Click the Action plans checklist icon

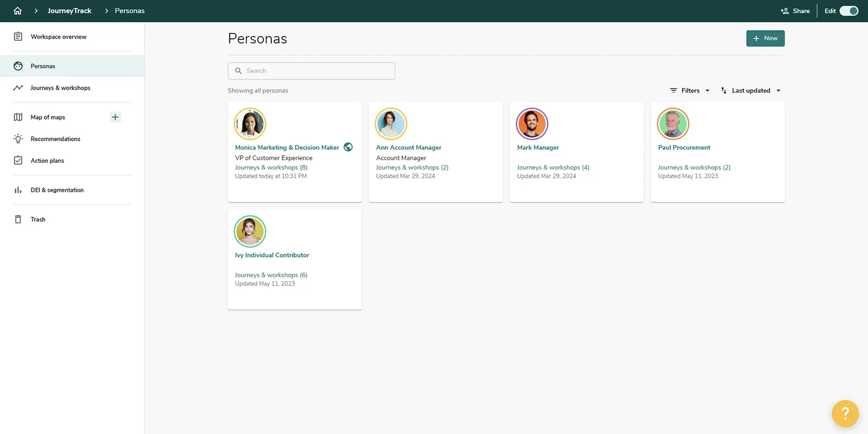pyautogui.click(x=18, y=160)
